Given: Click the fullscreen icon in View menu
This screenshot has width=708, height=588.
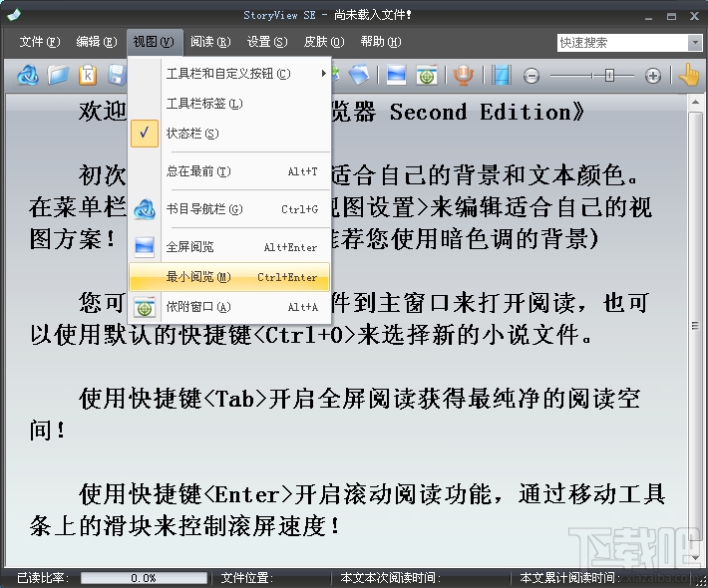Looking at the screenshot, I should (145, 247).
